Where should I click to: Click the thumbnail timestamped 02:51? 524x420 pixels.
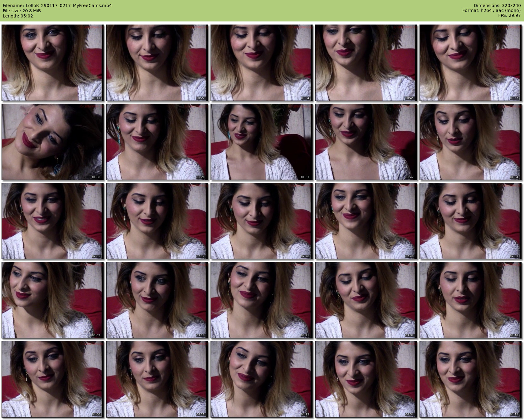(x=470, y=221)
